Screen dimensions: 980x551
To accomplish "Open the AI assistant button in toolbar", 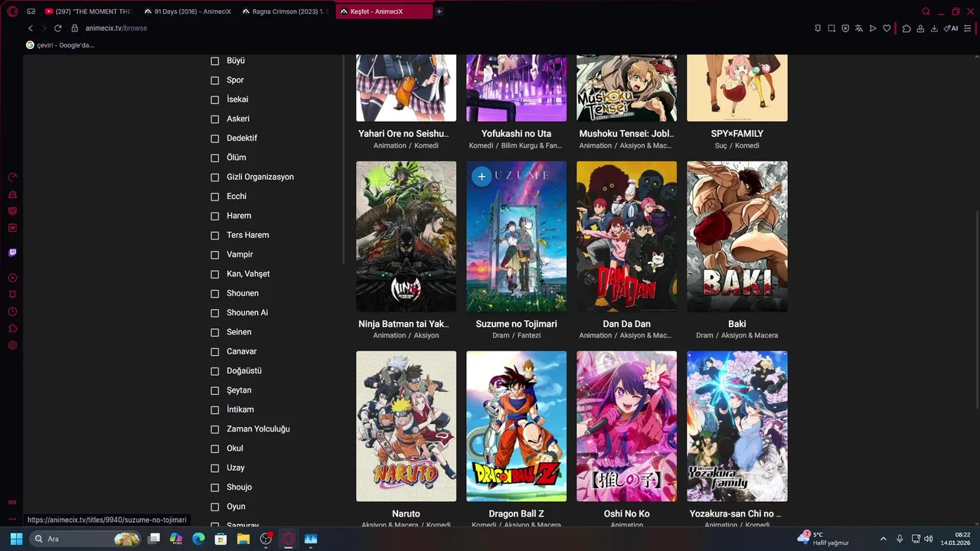I will tap(951, 28).
